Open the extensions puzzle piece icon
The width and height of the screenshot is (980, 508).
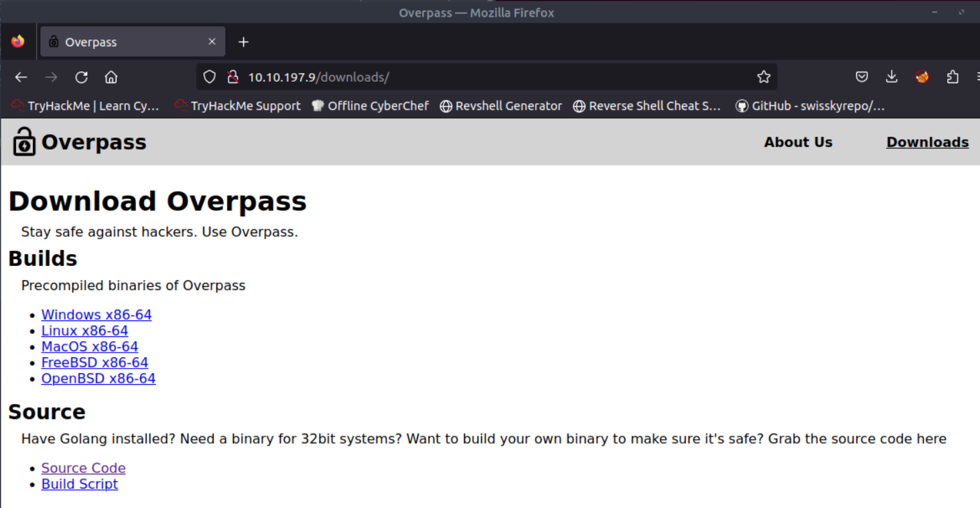point(953,77)
